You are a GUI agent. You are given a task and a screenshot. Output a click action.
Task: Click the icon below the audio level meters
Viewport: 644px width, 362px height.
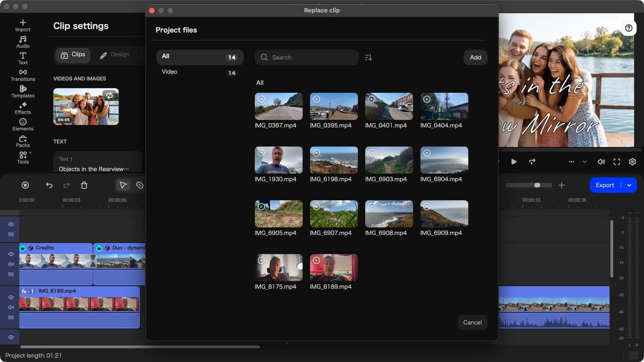[x=634, y=355]
